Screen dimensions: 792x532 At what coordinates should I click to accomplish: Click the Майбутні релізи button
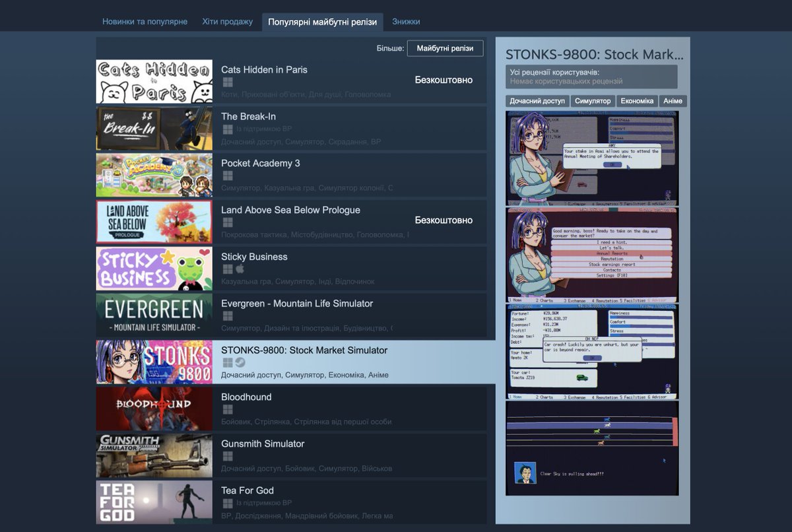tap(445, 48)
